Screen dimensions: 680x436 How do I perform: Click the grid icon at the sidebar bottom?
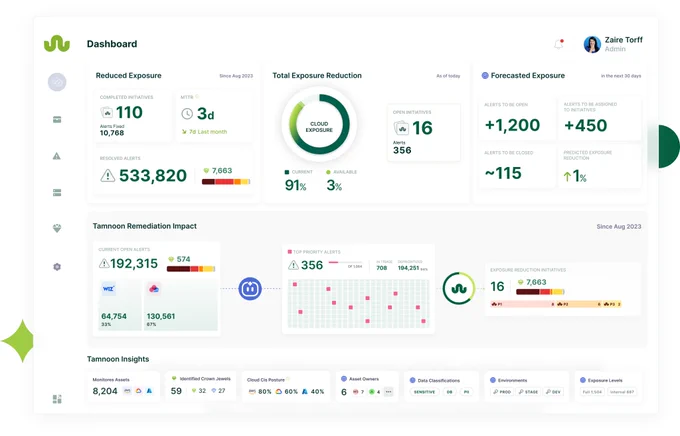[x=57, y=399]
